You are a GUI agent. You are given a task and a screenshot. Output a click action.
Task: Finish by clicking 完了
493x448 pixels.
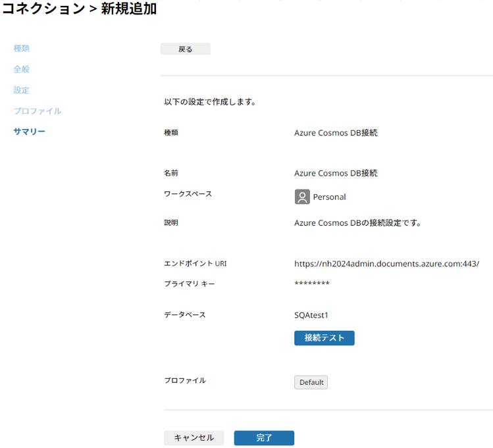[264, 437]
